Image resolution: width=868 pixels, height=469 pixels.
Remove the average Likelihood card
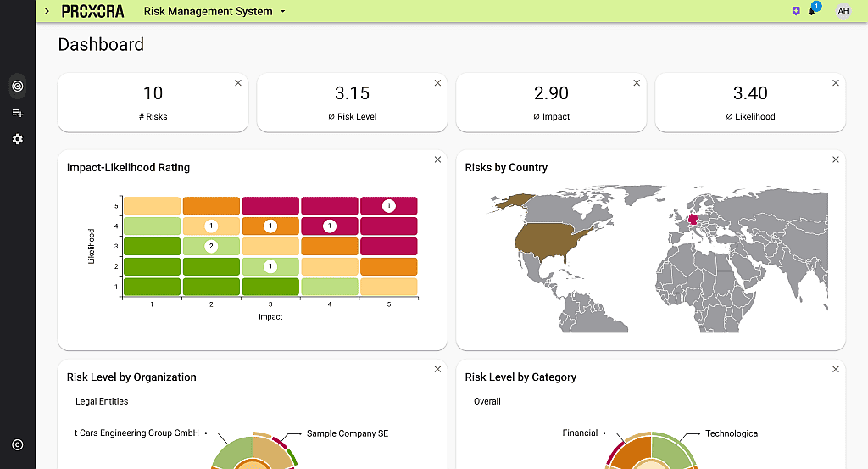coord(836,83)
